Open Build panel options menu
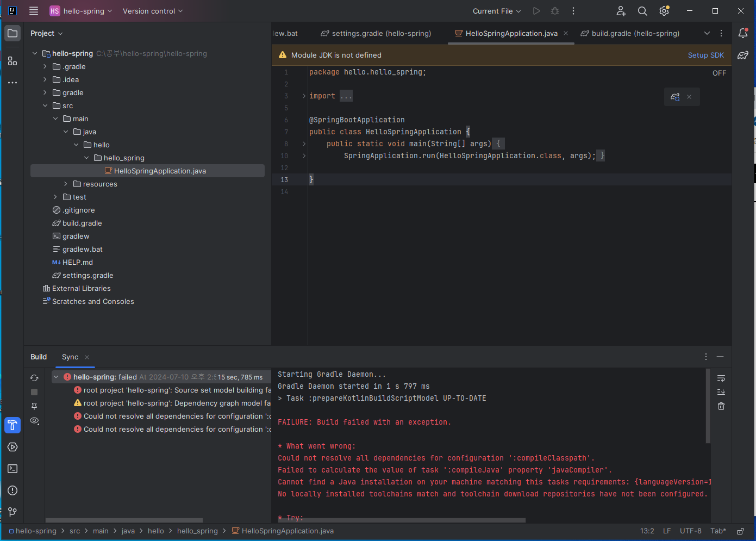Image resolution: width=756 pixels, height=541 pixels. pos(706,357)
